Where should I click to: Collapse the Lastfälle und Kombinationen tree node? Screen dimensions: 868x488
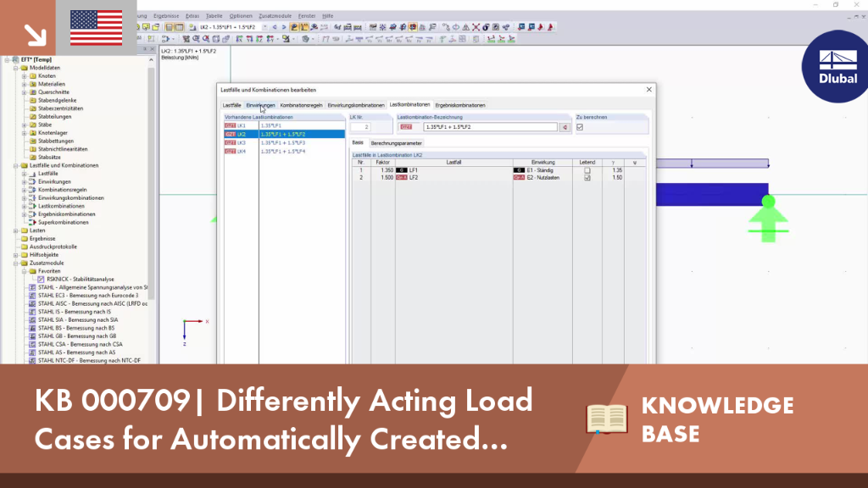tap(16, 165)
